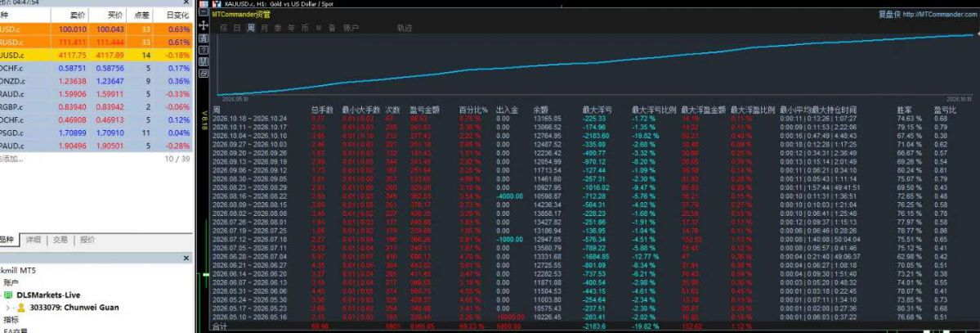The image size is (980, 333).
Task: Click the 复盘侠 label in the top-right corner
Action: [889, 15]
